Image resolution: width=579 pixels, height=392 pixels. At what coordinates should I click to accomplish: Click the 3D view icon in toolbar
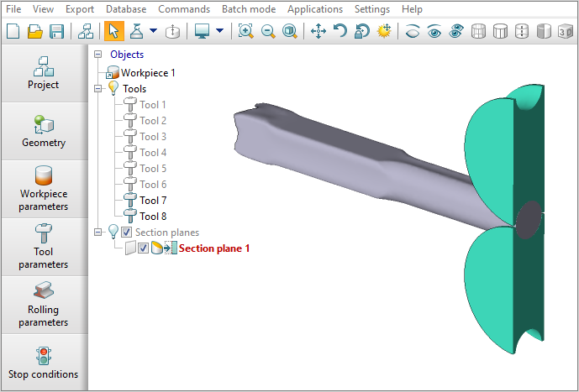pos(566,31)
